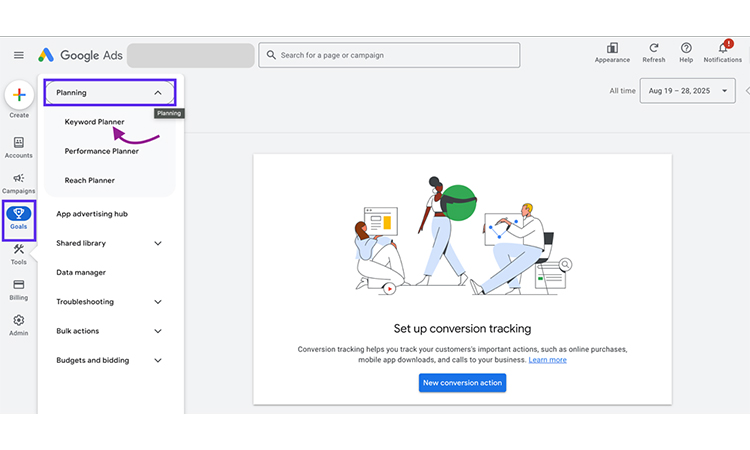750x450 pixels.
Task: Click the greyed account selector box
Action: point(190,55)
